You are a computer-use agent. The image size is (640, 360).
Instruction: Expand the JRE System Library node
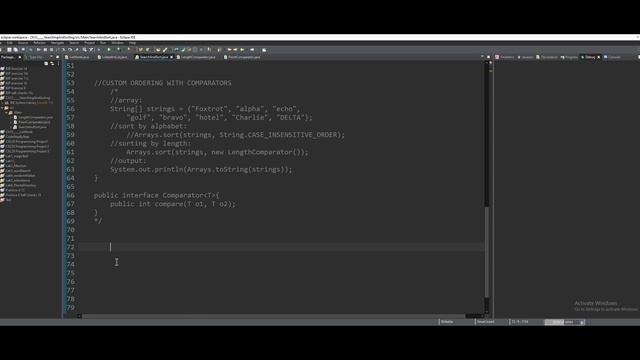coord(3,103)
